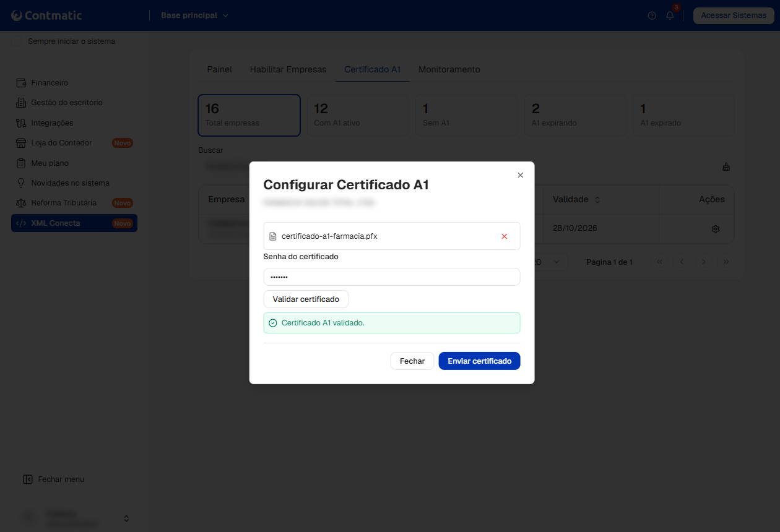
Task: Click the Empresa column header
Action: tap(227, 200)
